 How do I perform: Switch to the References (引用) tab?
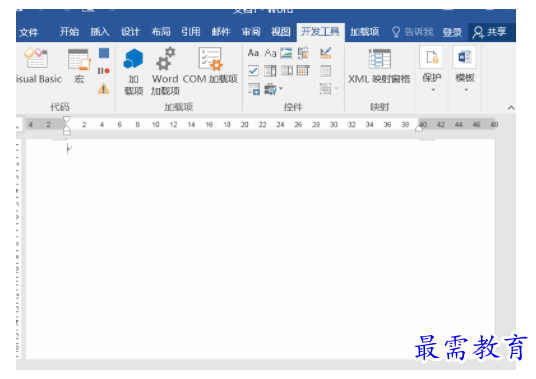click(191, 32)
